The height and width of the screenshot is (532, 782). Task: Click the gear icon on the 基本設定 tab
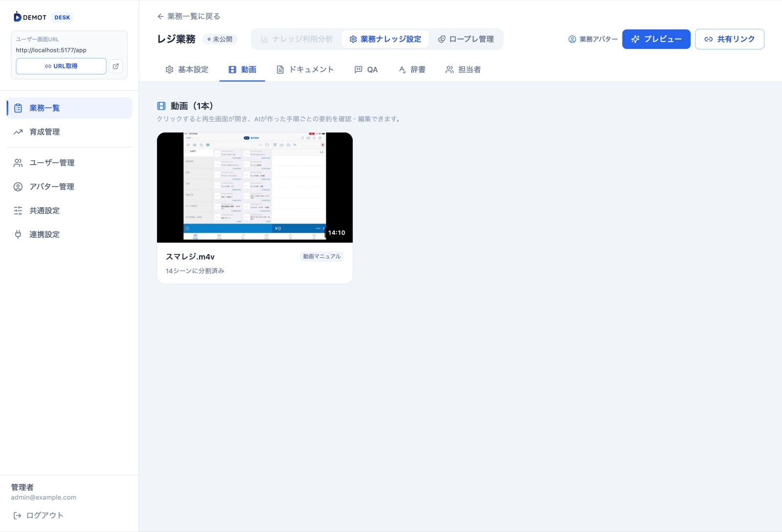click(170, 70)
